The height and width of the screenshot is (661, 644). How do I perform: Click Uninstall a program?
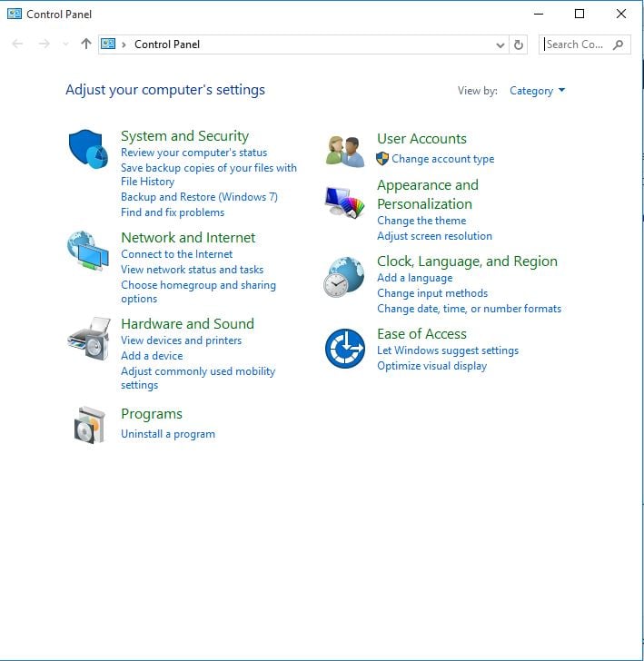tap(168, 434)
